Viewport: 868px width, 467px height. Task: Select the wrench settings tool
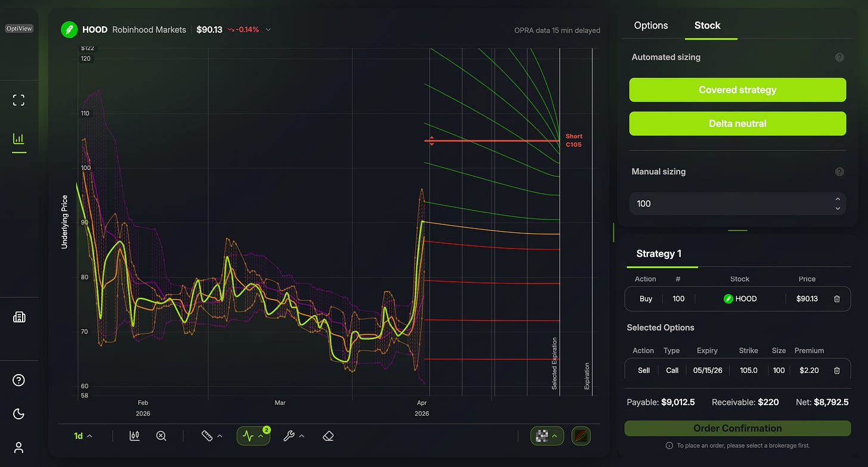289,436
